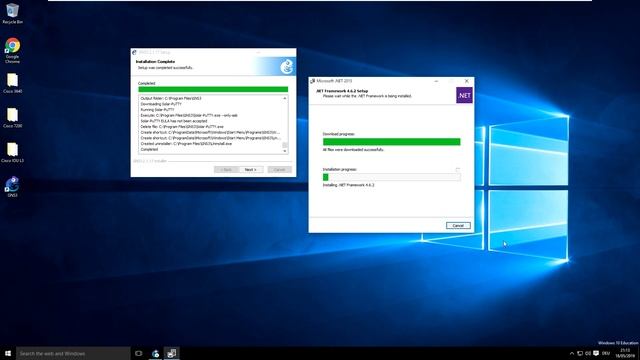Viewport: 640px width, 360px height.
Task: Open Task View in the taskbar
Action: click(139, 353)
